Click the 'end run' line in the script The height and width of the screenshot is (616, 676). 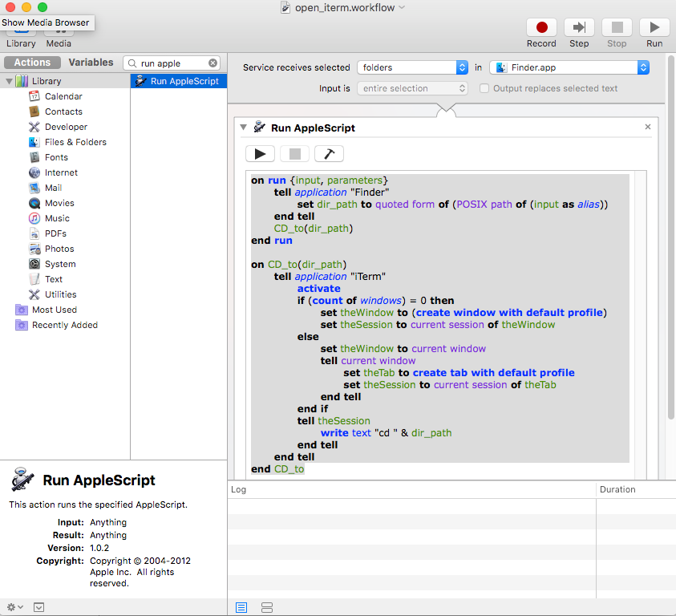coord(272,241)
